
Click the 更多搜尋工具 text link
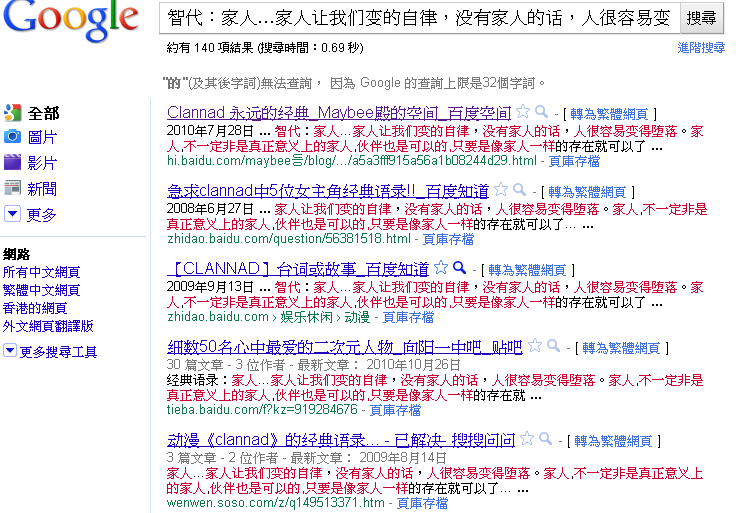58,352
